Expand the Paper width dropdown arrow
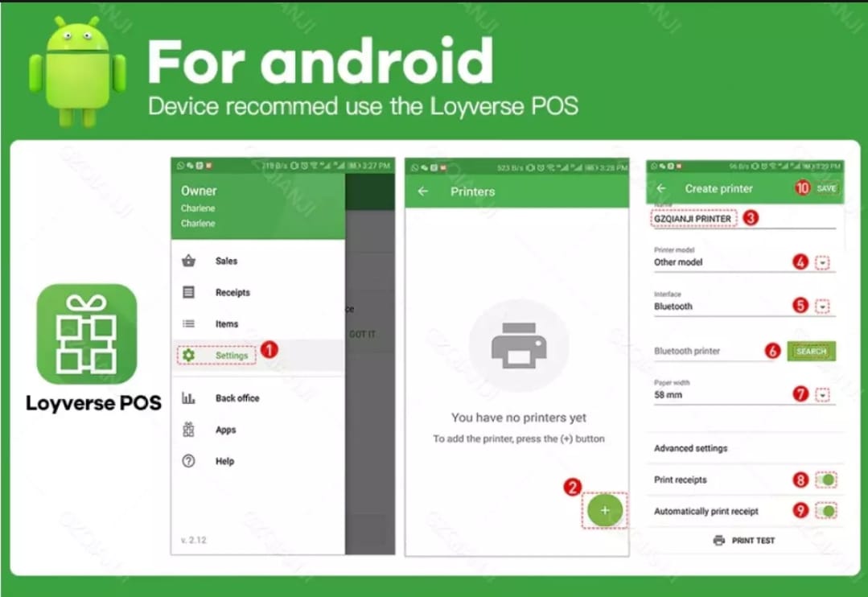 (823, 395)
